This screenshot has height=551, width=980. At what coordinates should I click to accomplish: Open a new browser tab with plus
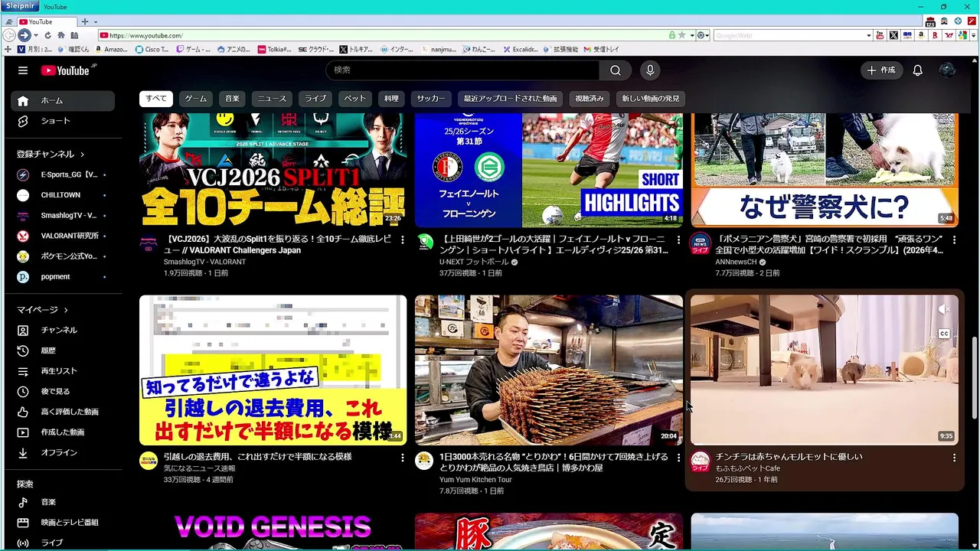[84, 21]
